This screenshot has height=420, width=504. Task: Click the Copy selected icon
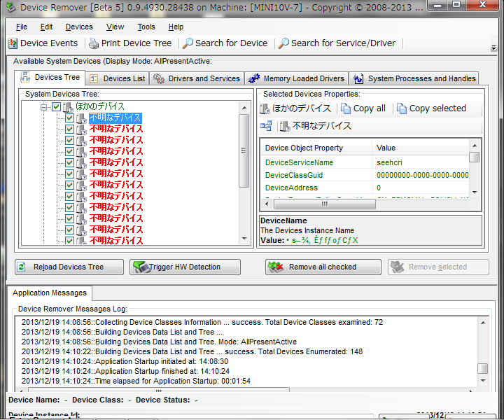tap(402, 108)
